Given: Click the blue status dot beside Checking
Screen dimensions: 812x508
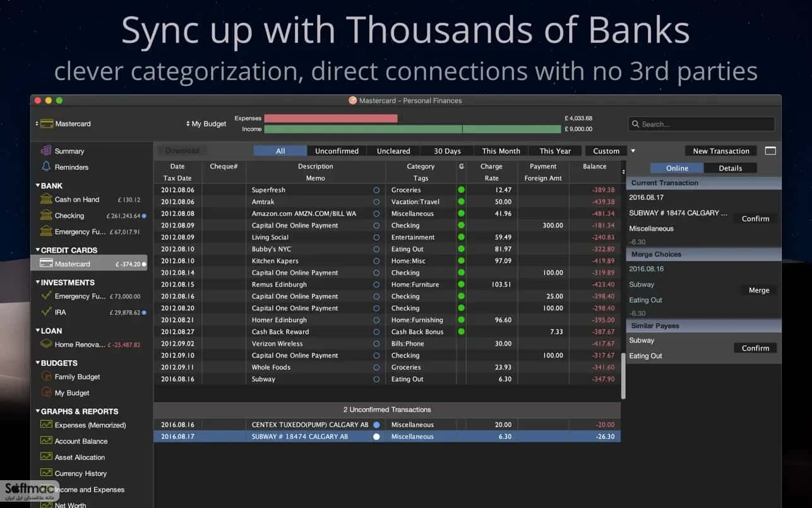Looking at the screenshot, I should pos(144,216).
